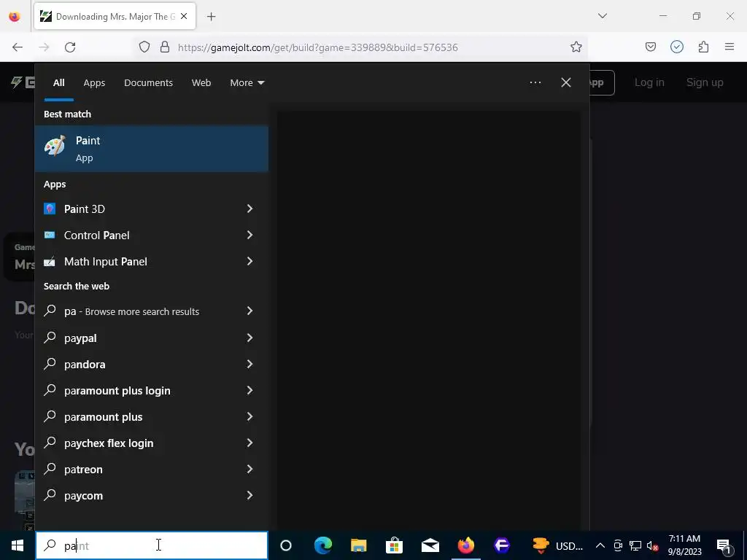Image resolution: width=747 pixels, height=560 pixels.
Task: Switch to the All search tab
Action: (58, 82)
